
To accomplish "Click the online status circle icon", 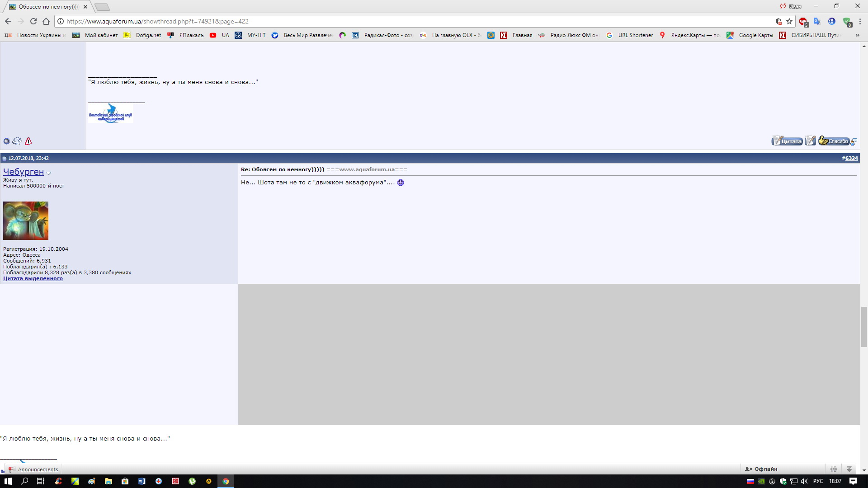I will 6,141.
